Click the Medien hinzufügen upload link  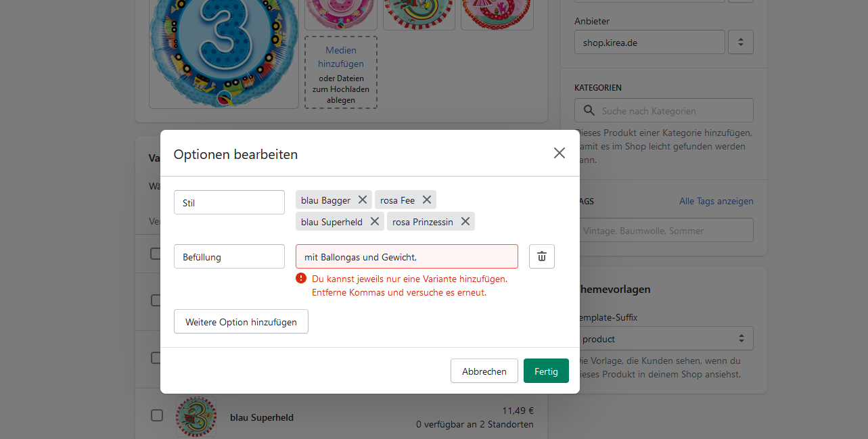click(x=341, y=57)
